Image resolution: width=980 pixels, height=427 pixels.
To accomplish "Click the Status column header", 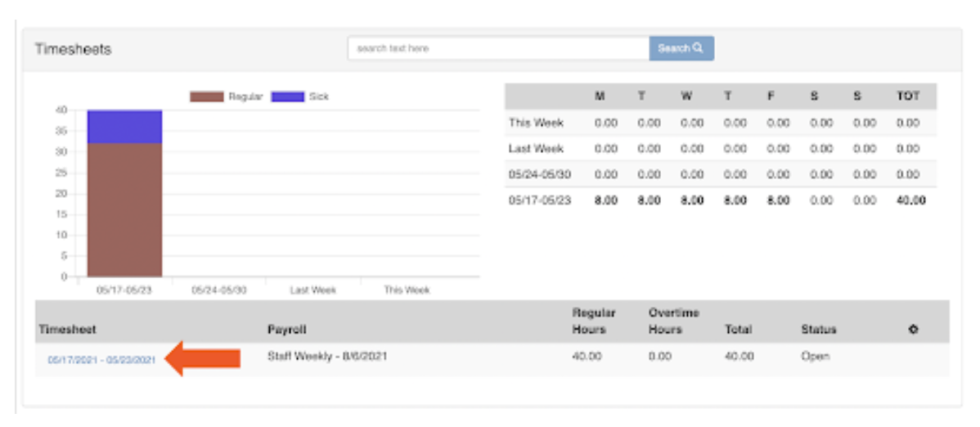I will coord(818,330).
